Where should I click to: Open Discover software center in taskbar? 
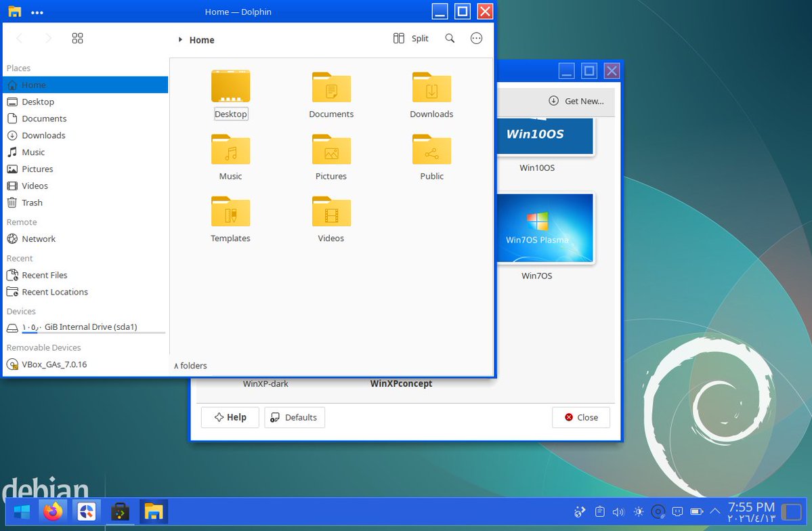tap(120, 512)
